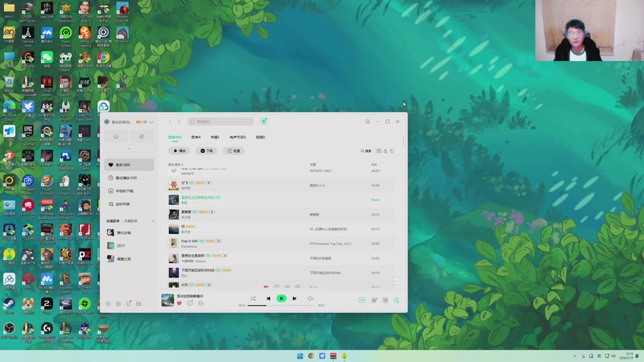Select the currently playing green-highlighted song row

click(x=281, y=200)
